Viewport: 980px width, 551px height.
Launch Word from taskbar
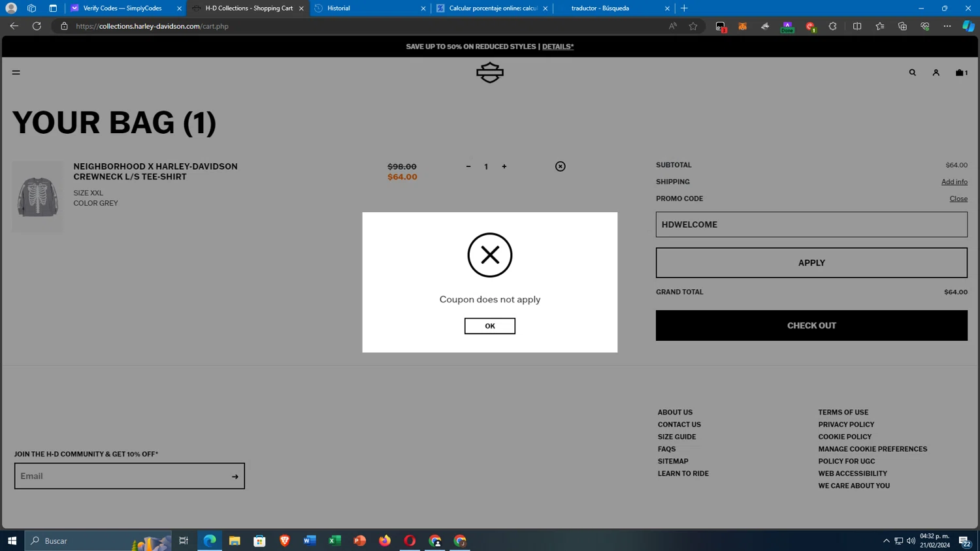pyautogui.click(x=310, y=541)
